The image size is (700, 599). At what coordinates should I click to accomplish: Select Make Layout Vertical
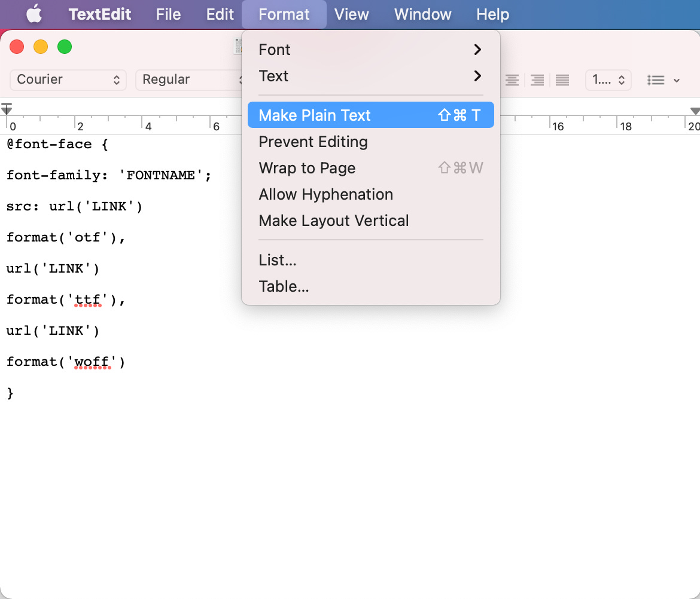[x=370, y=221]
